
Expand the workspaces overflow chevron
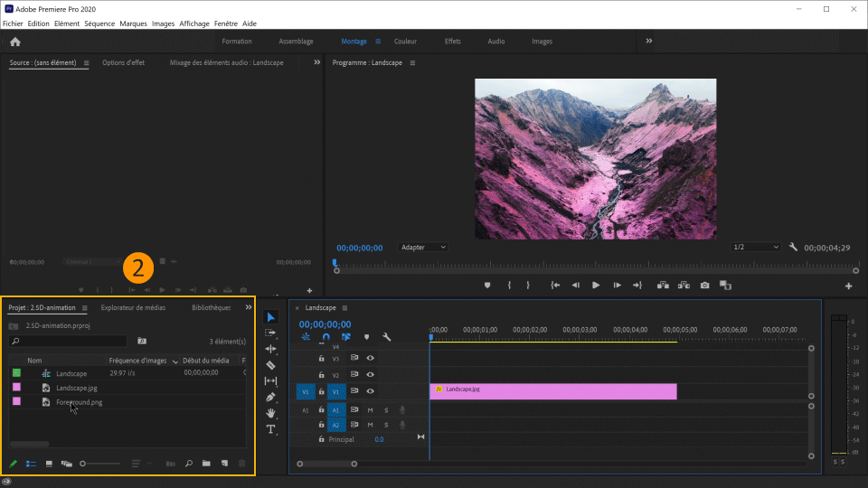[x=648, y=41]
